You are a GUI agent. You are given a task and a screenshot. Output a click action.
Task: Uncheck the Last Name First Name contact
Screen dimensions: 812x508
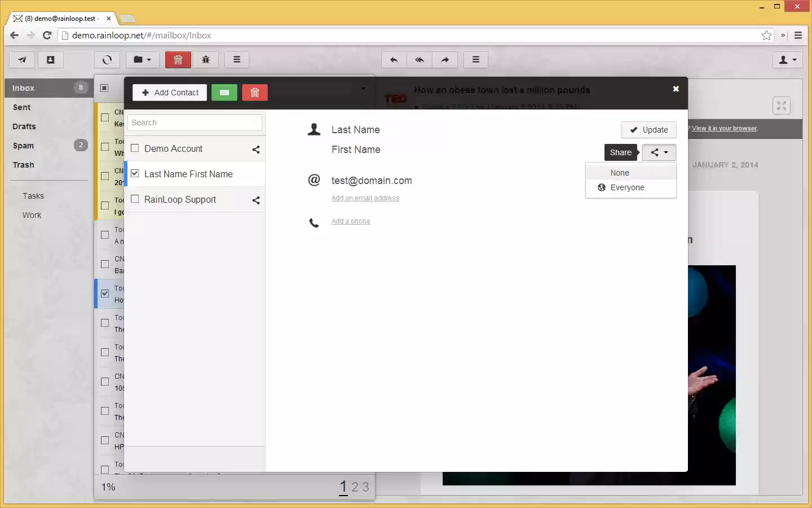(x=135, y=173)
